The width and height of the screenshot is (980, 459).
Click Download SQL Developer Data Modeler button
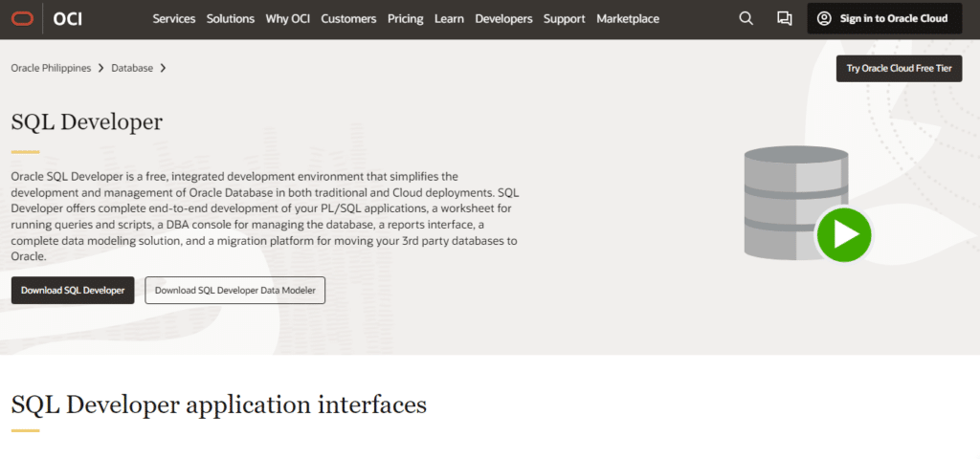(235, 291)
